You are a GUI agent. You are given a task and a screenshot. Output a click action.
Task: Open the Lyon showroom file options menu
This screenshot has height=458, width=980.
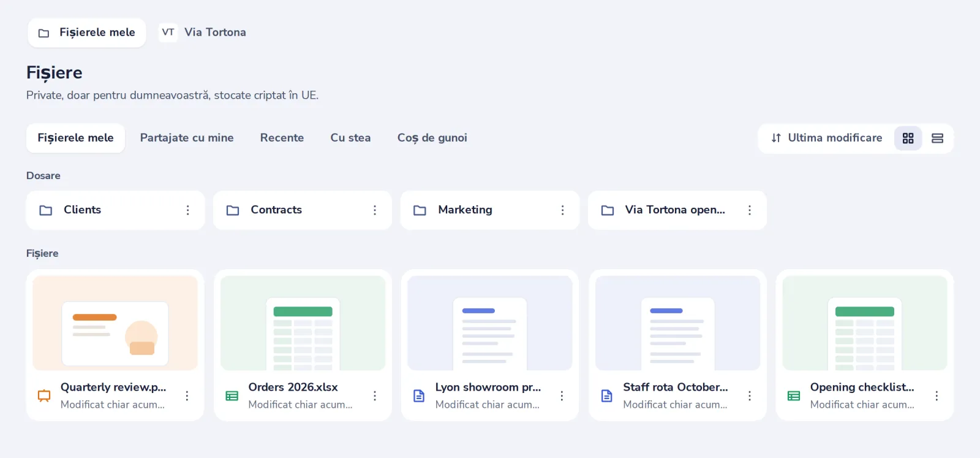pyautogui.click(x=562, y=396)
